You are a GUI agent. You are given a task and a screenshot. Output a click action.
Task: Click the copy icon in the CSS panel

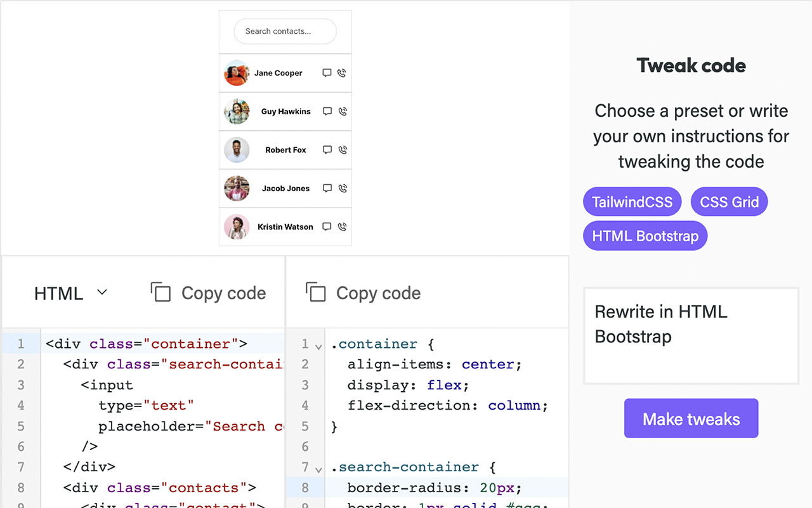[x=316, y=293]
